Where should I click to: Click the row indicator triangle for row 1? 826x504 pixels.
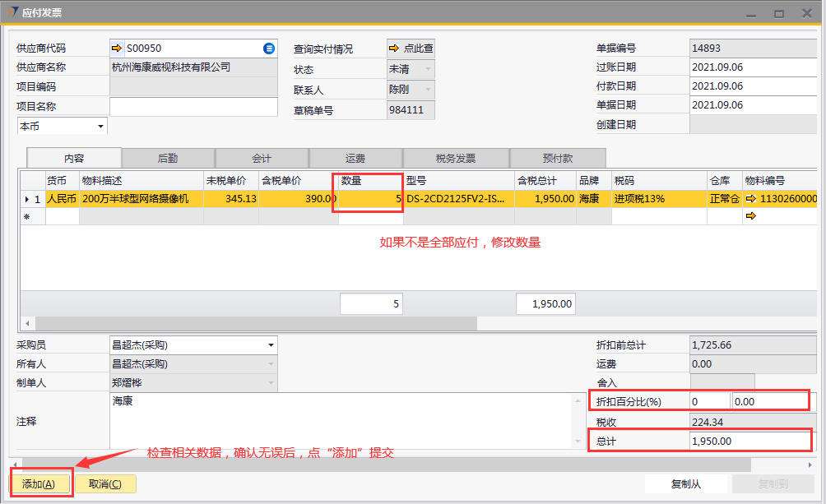point(26,199)
